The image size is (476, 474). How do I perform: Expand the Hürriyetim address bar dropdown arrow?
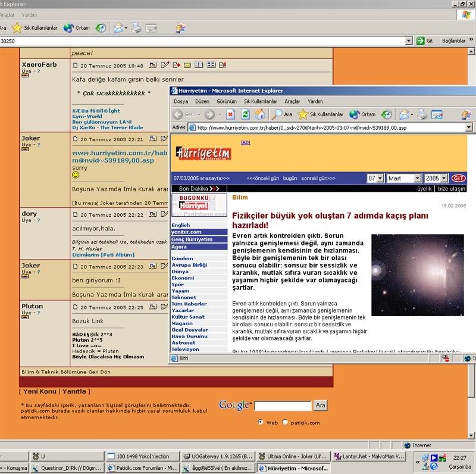469,127
